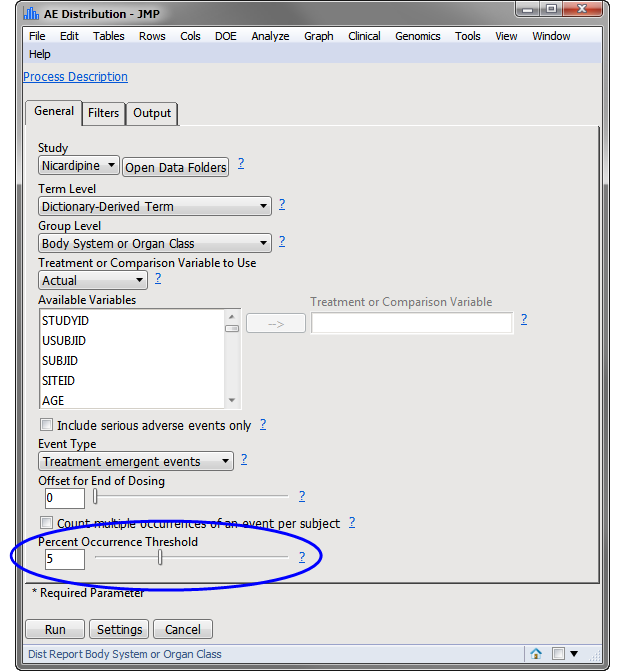Open the Genomics menu
The height and width of the screenshot is (671, 630).
point(418,36)
